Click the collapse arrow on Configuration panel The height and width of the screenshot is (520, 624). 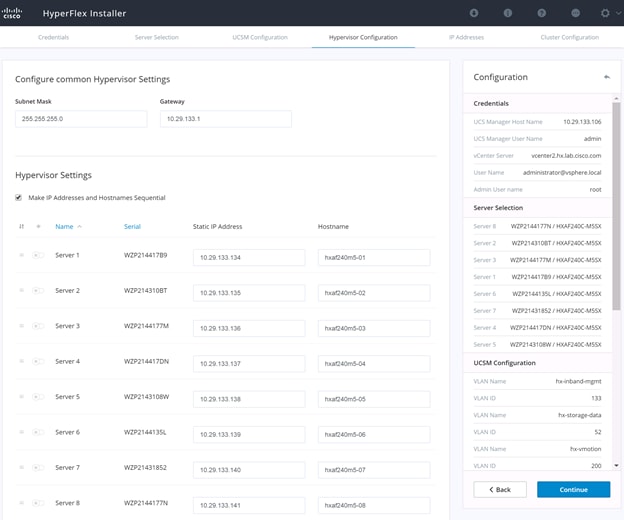tap(607, 77)
